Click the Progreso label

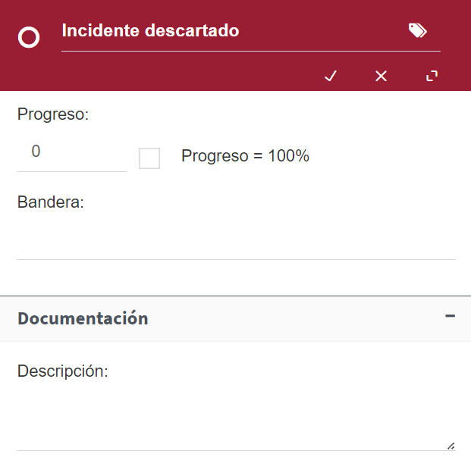53,114
